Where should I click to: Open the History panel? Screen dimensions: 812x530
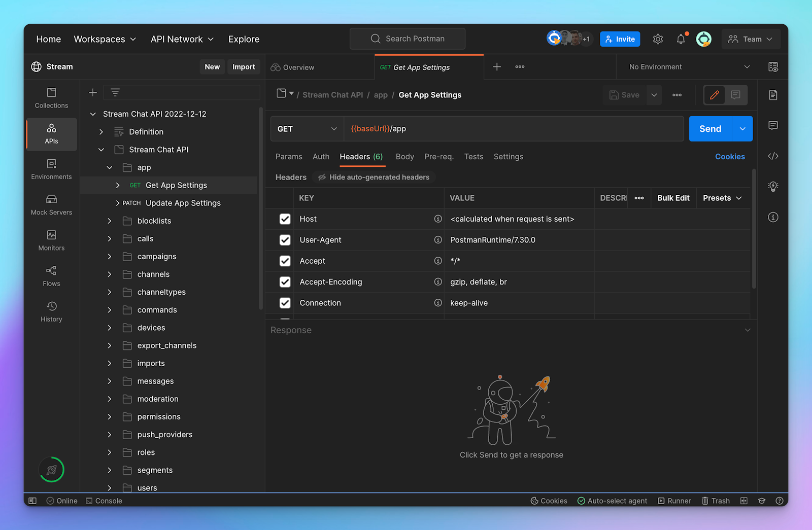(51, 311)
